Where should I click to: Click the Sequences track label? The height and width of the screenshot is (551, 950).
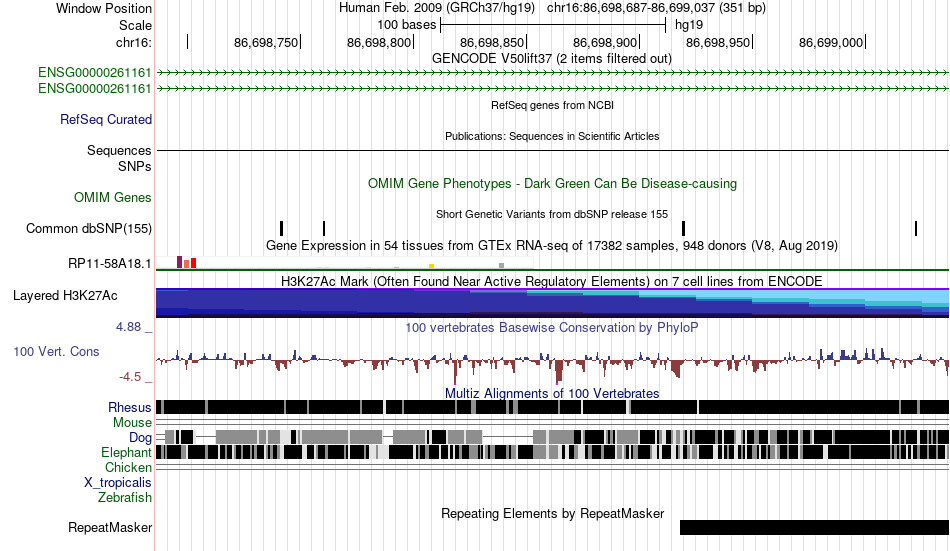(x=119, y=150)
